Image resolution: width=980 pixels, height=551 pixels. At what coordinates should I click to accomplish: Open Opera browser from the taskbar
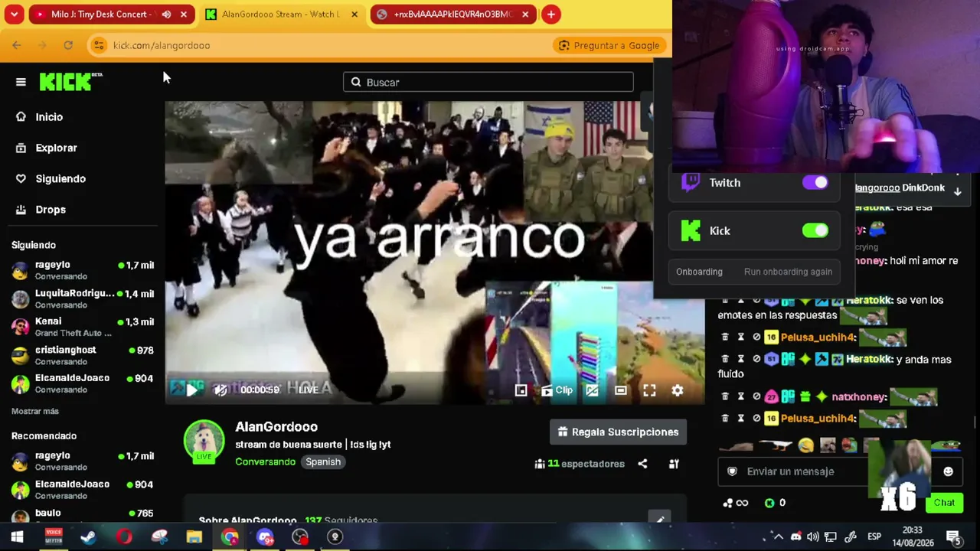pyautogui.click(x=124, y=536)
